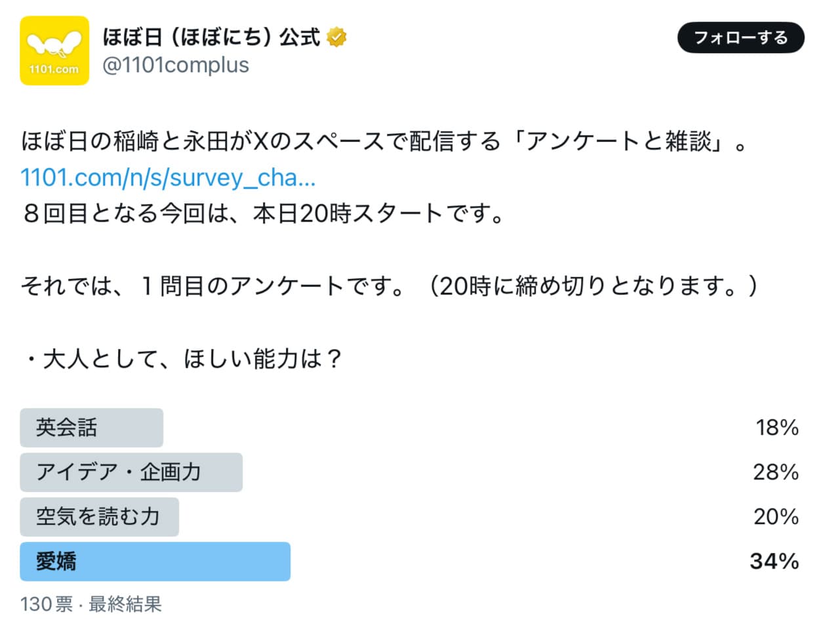The height and width of the screenshot is (629, 840).
Task: Open the 1101.com/n/s/survey_cha... link
Action: [x=168, y=178]
